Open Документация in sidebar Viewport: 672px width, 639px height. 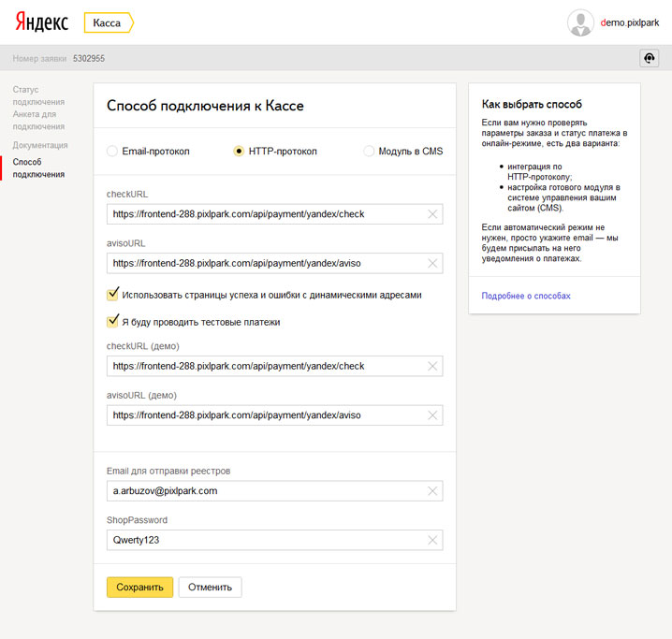[x=40, y=145]
